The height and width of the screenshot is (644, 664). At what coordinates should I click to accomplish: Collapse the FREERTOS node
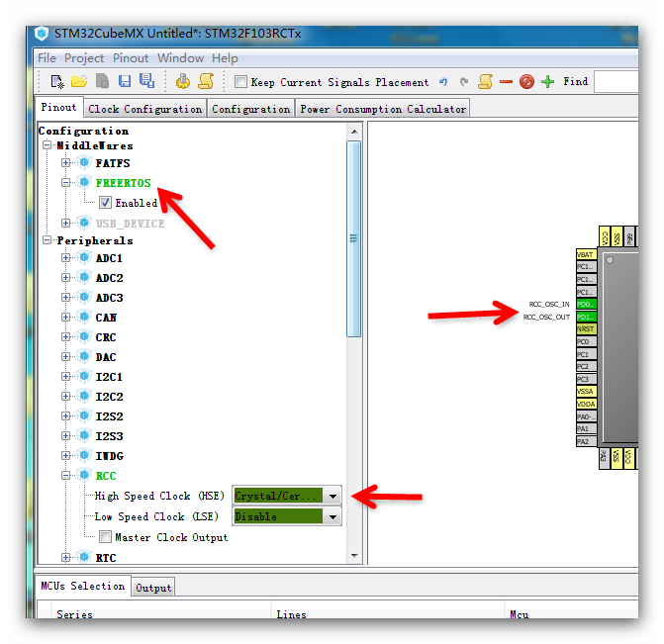[65, 182]
